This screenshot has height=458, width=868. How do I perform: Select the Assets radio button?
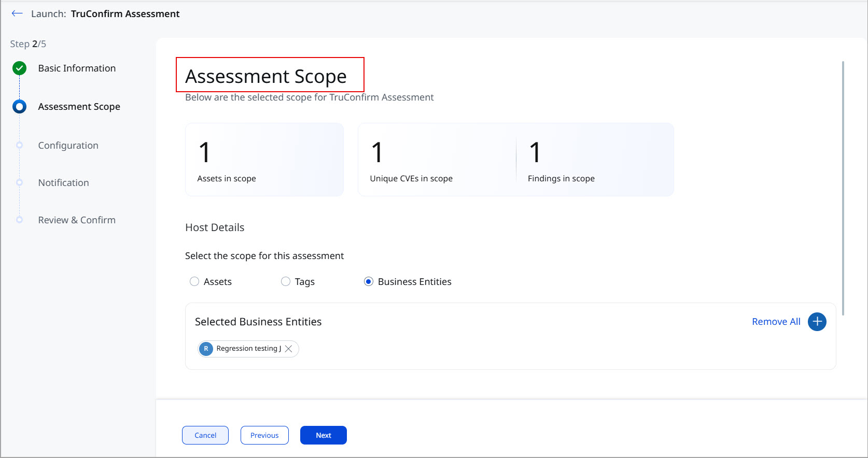pos(194,281)
